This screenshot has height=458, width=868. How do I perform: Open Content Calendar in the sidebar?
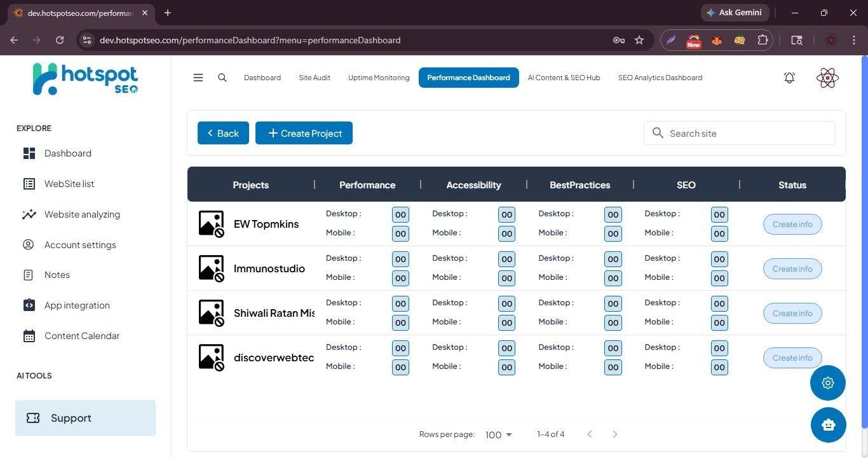coord(82,336)
